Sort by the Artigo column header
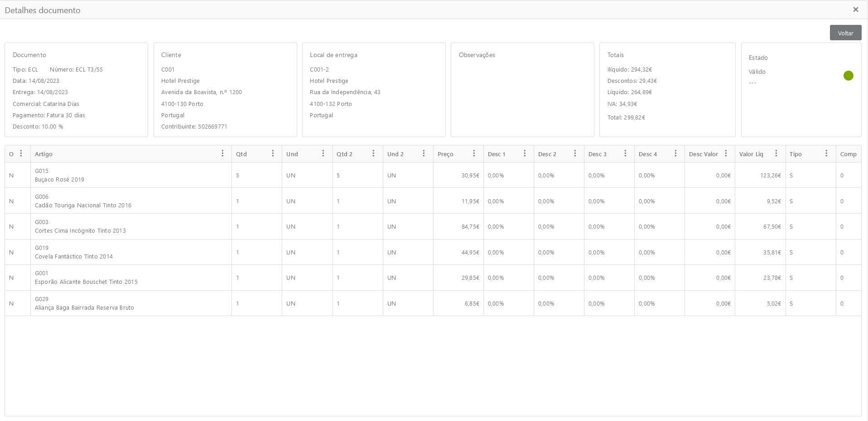Image resolution: width=868 pixels, height=421 pixels. (44, 154)
